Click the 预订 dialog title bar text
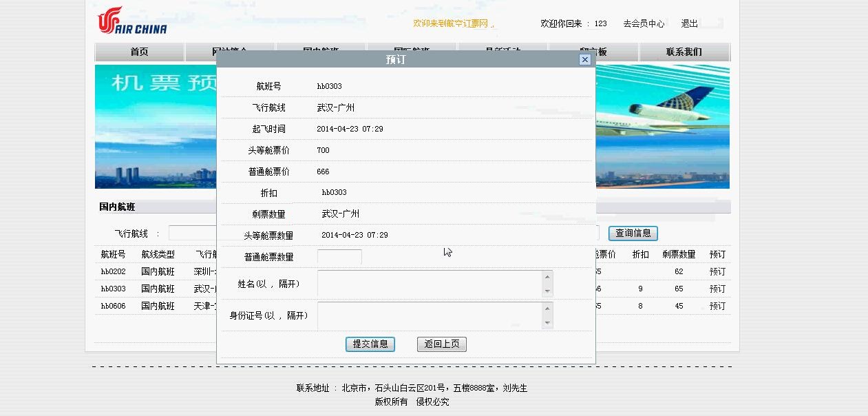Image resolution: width=868 pixels, height=416 pixels. [x=396, y=60]
